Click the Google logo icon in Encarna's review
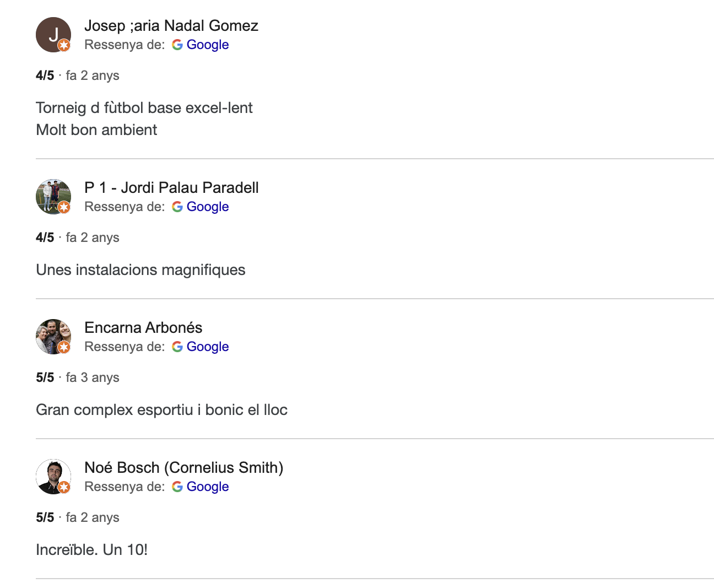This screenshot has height=588, width=714. 177,347
